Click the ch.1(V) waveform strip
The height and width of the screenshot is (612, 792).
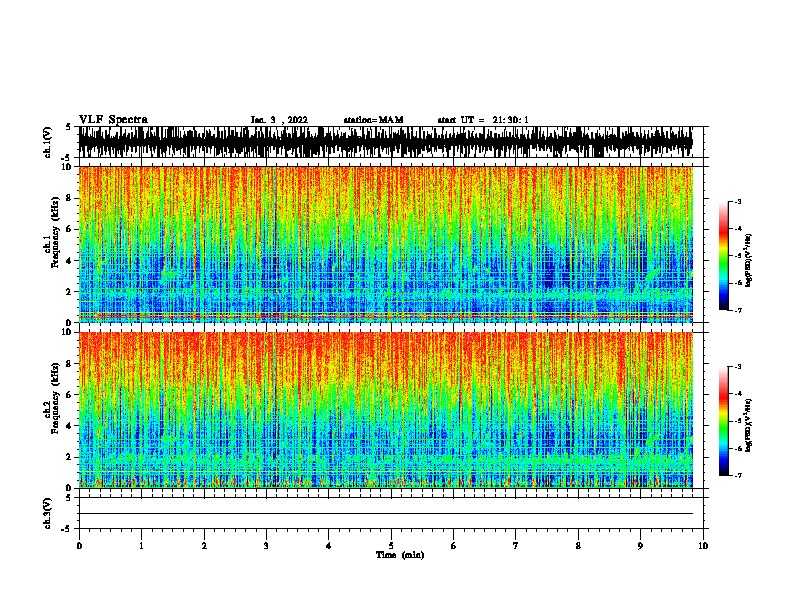tap(385, 142)
